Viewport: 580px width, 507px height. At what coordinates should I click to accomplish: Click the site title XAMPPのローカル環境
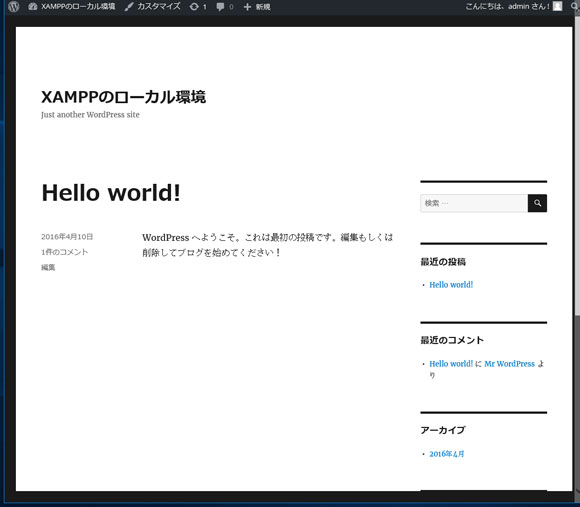click(124, 97)
